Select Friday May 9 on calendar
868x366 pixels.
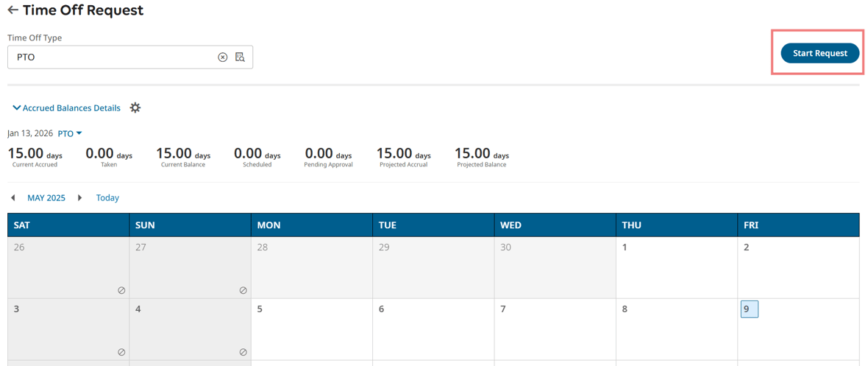749,309
